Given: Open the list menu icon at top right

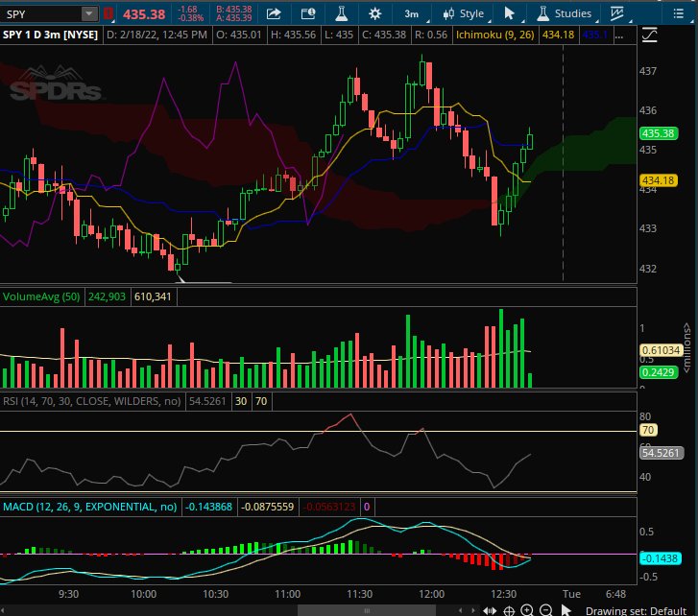Looking at the screenshot, I should [x=678, y=13].
